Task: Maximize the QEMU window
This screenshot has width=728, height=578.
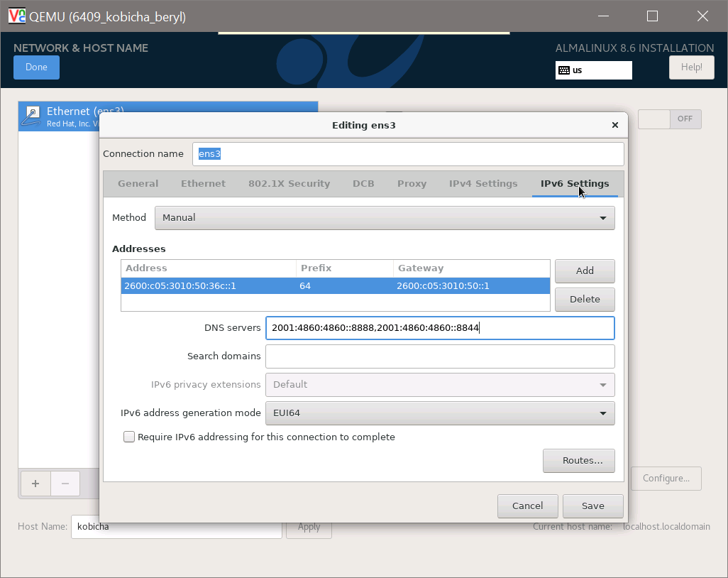Action: (652, 16)
